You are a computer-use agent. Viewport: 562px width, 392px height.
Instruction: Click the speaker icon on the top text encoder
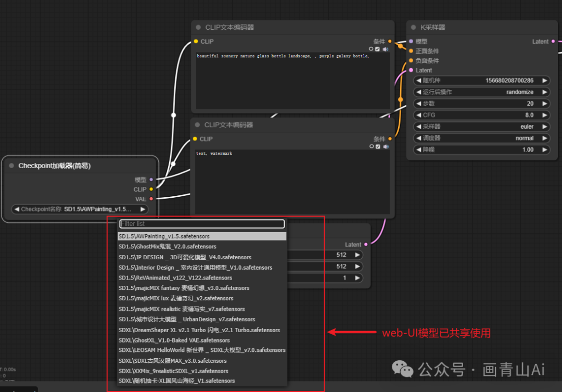[385, 49]
